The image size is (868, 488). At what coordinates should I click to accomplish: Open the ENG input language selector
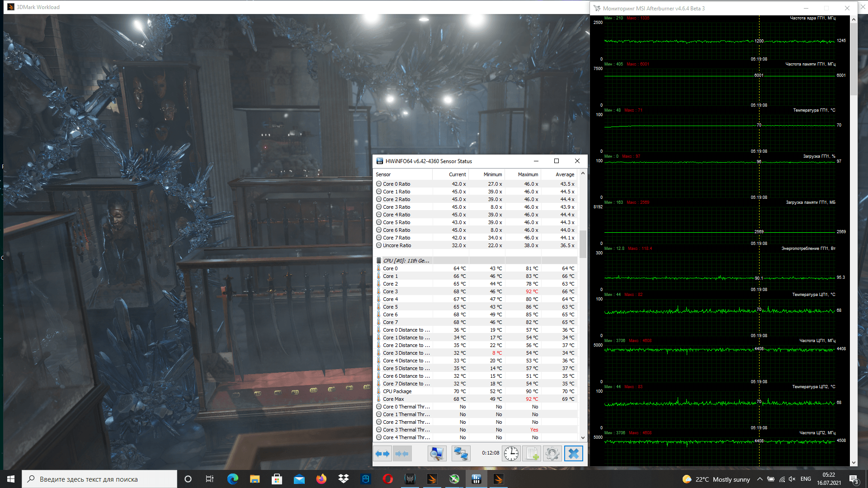click(x=806, y=479)
